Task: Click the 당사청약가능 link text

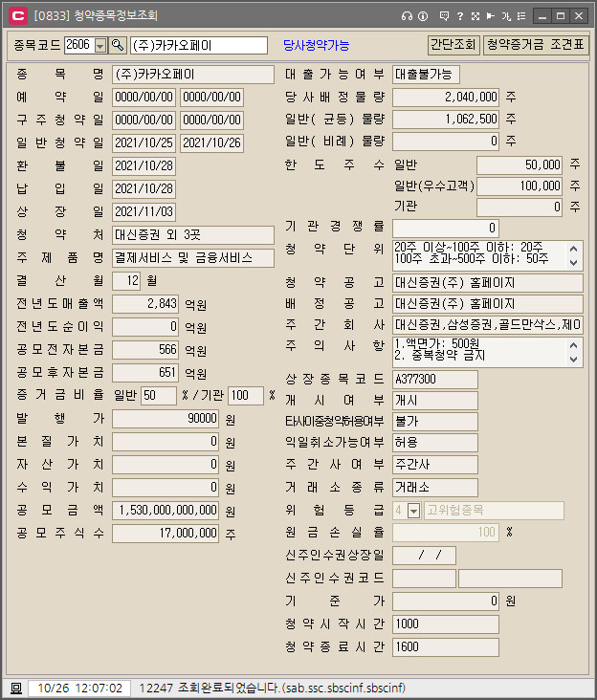Action: [316, 45]
